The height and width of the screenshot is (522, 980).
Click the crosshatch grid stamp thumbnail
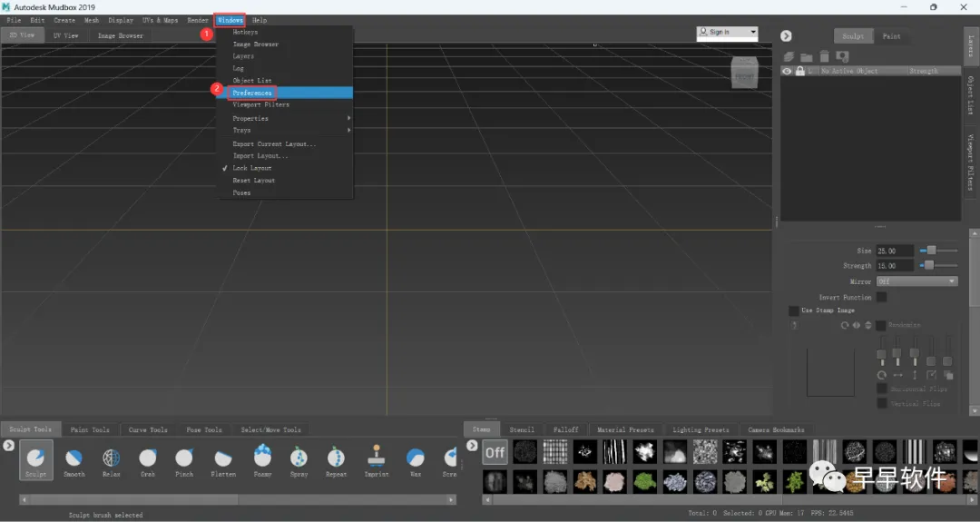point(555,452)
